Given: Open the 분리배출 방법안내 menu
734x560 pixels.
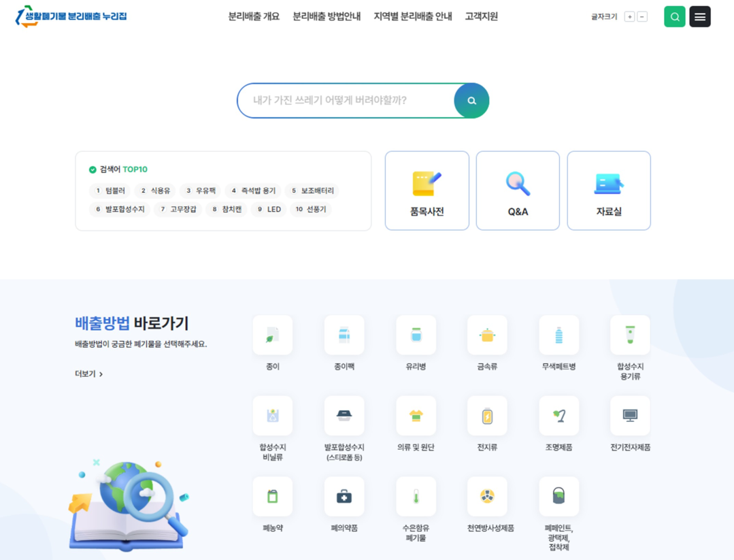Looking at the screenshot, I should click(327, 16).
